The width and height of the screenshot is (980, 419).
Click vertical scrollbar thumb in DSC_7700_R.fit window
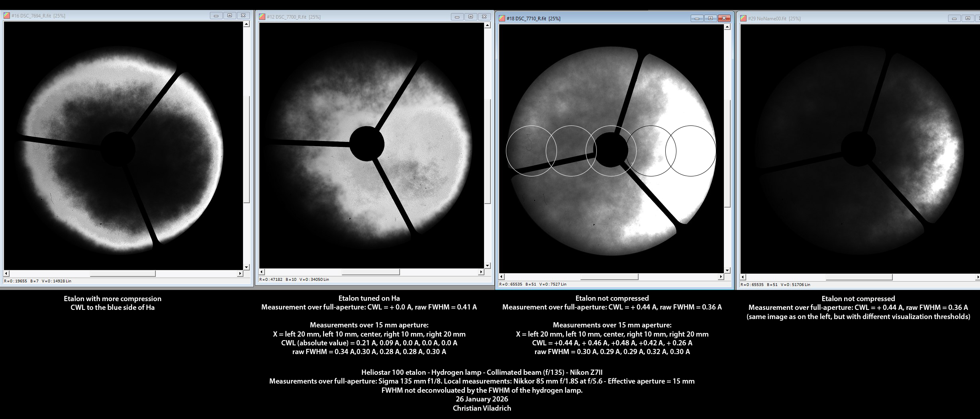click(487, 151)
